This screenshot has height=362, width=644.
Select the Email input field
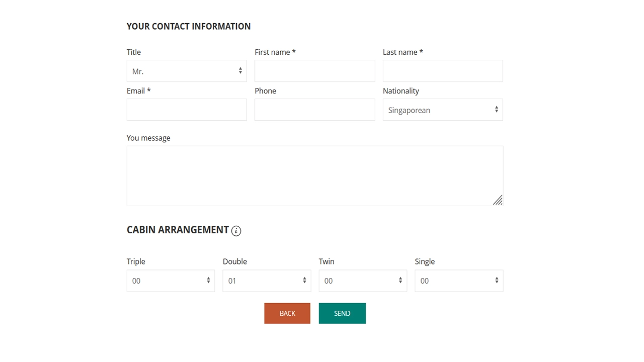click(187, 110)
